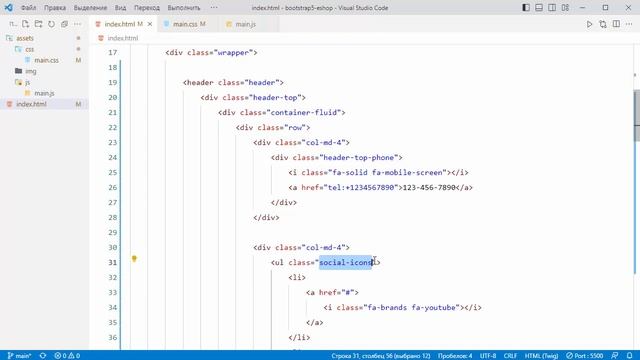Image resolution: width=640 pixels, height=360 pixels.
Task: Open the Выполнить menu
Action: pos(184,8)
